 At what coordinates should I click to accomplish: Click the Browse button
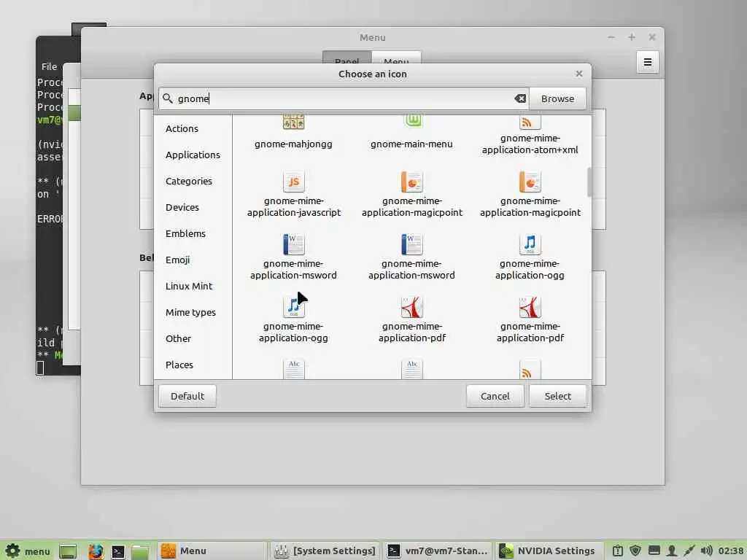(557, 98)
